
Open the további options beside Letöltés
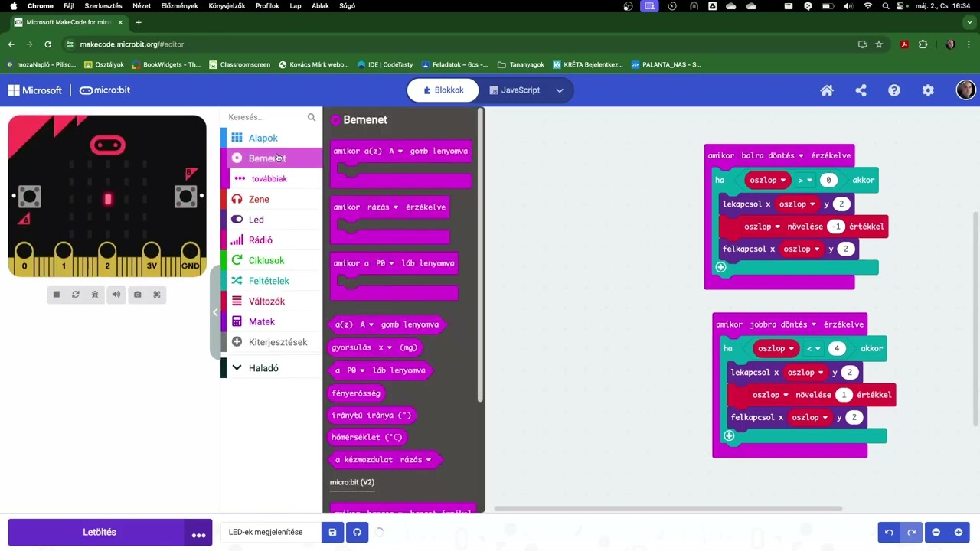coord(198,533)
